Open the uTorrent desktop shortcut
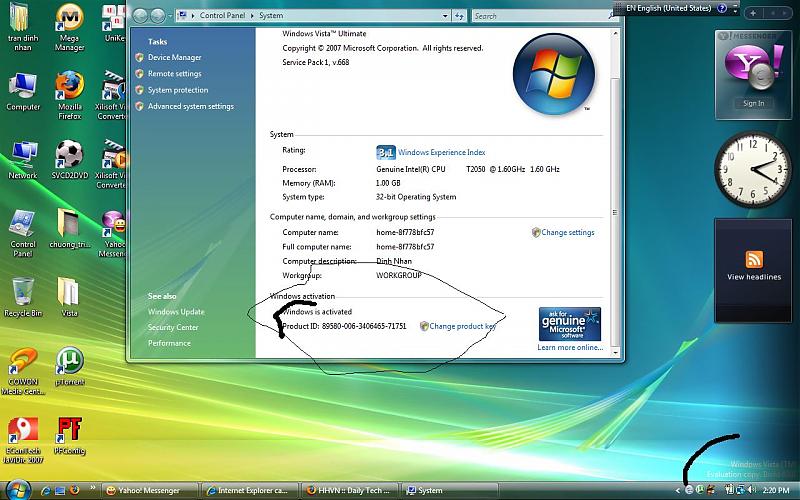Viewport: 800px width, 500px height. click(x=69, y=360)
